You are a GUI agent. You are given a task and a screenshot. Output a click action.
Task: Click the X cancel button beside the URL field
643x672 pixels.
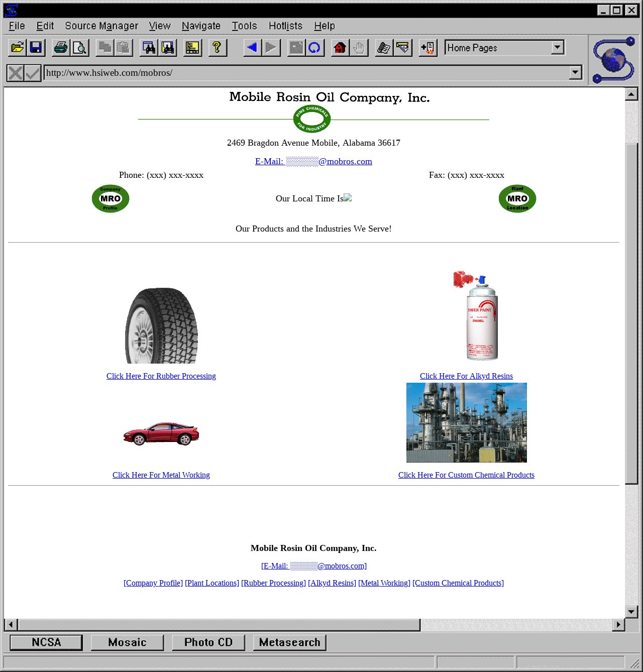coord(16,73)
